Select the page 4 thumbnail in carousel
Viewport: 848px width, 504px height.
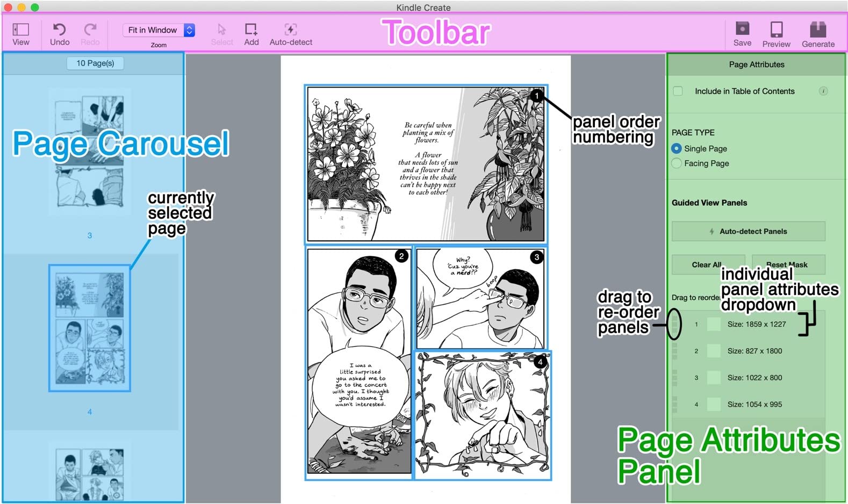click(90, 328)
